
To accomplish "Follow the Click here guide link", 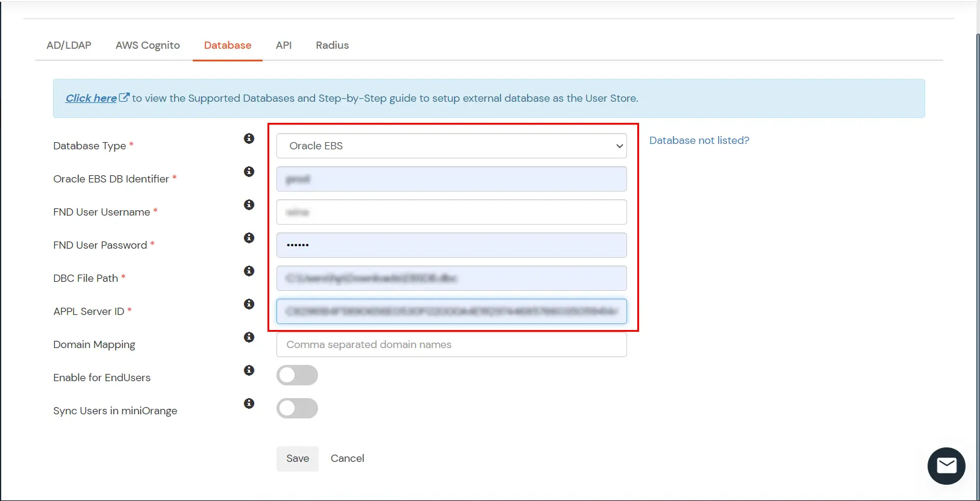I will [x=91, y=98].
